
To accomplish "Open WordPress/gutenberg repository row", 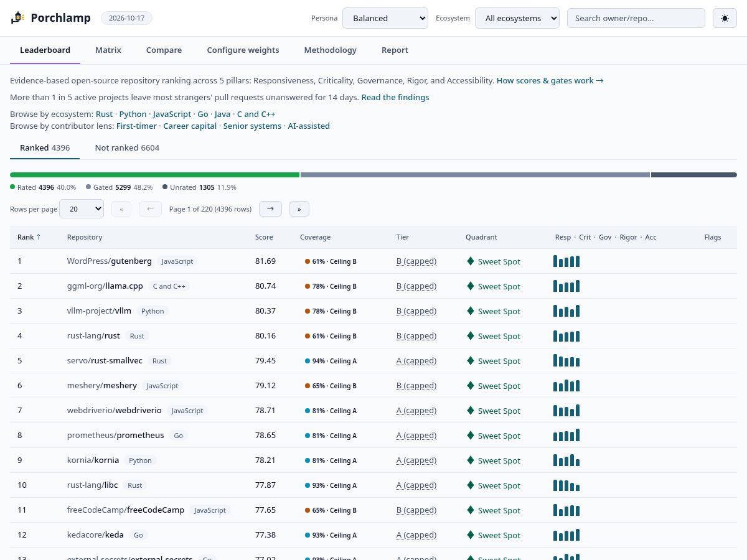I will [x=374, y=261].
